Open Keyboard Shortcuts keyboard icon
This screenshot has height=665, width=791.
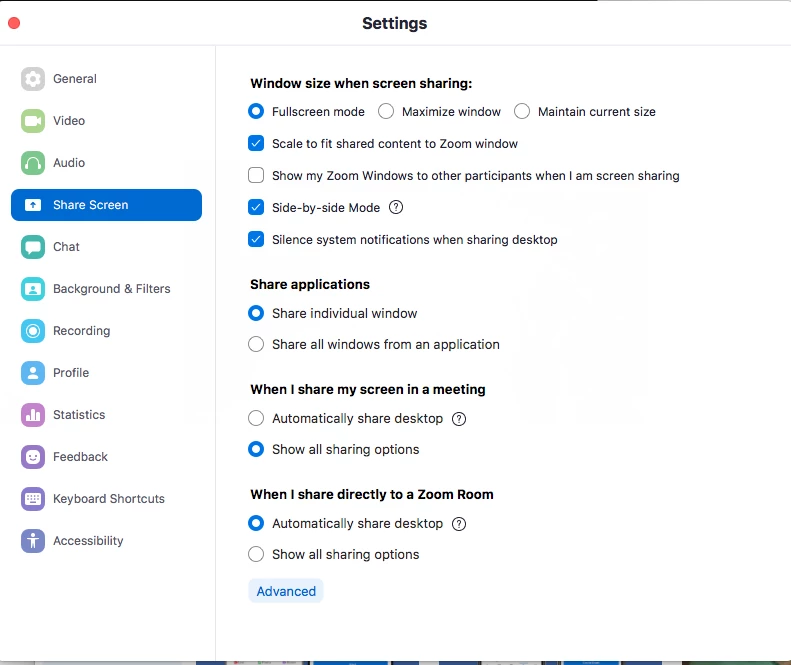(x=33, y=498)
